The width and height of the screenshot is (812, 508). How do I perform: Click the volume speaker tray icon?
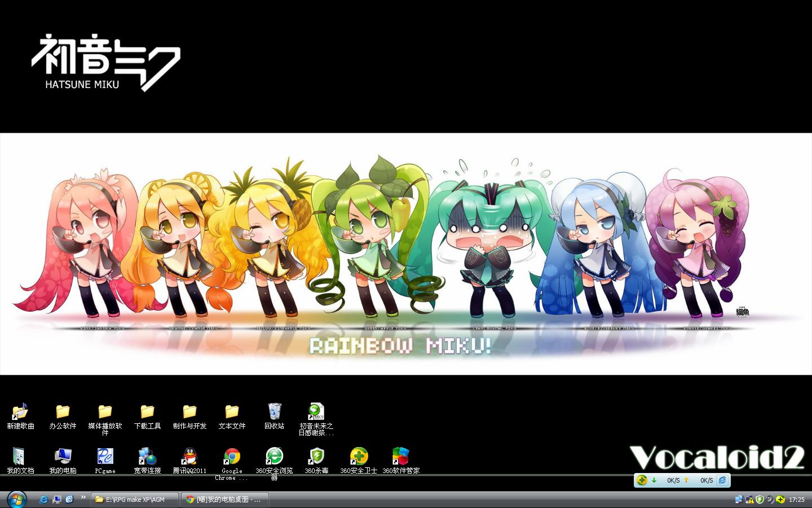(770, 500)
